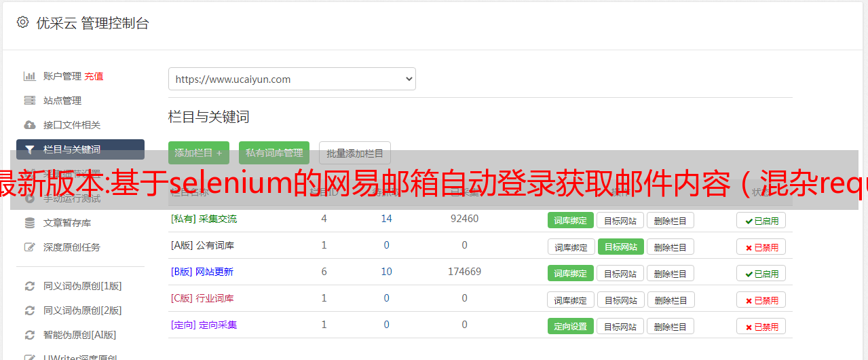Viewport: 868px width, 360px height.
Task: Toggle the 已启用 status for 采集交流
Action: click(761, 220)
